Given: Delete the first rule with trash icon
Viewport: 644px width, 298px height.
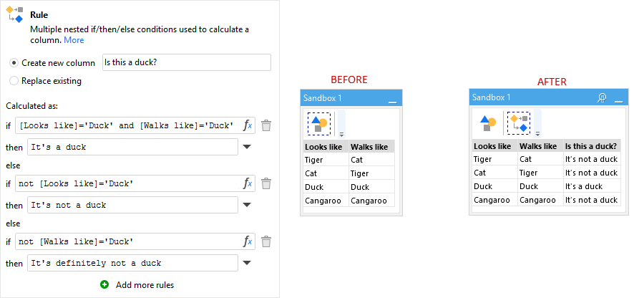Looking at the screenshot, I should click(x=266, y=125).
